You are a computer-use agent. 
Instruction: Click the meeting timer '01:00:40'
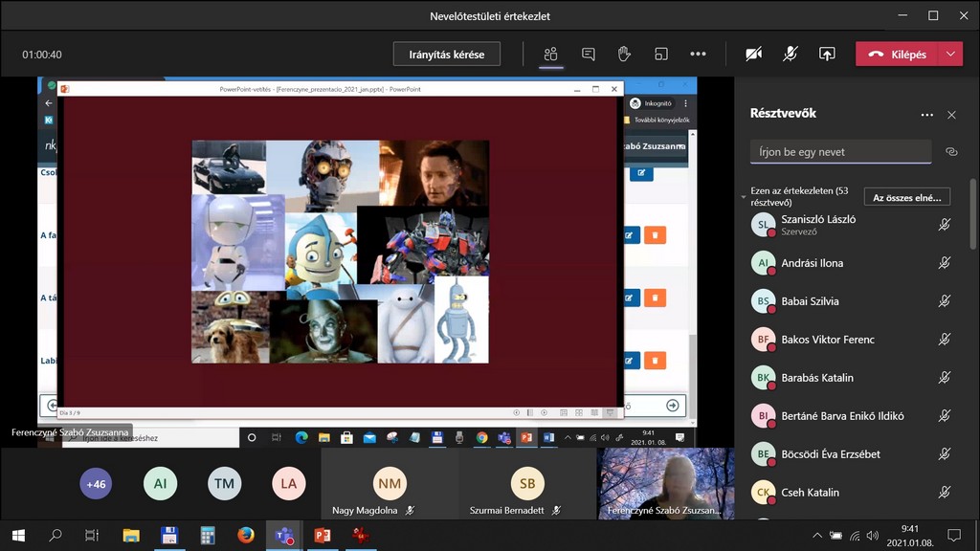(x=42, y=55)
